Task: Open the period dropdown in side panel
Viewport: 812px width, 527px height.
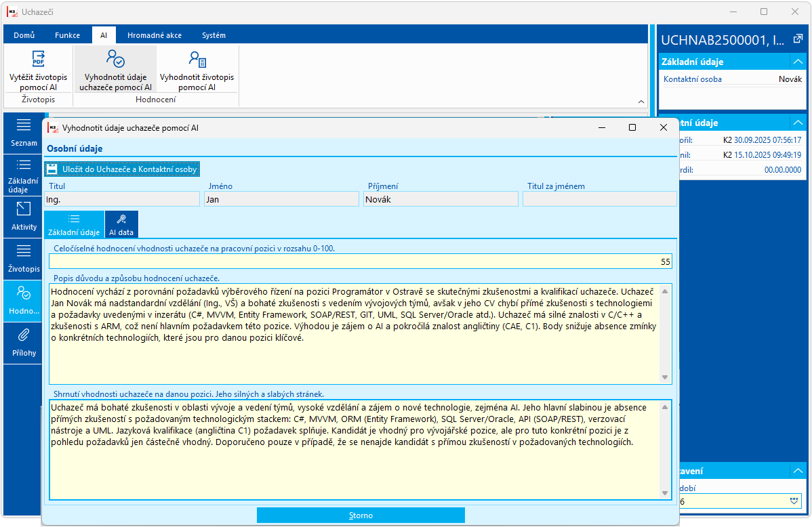Action: tap(794, 501)
